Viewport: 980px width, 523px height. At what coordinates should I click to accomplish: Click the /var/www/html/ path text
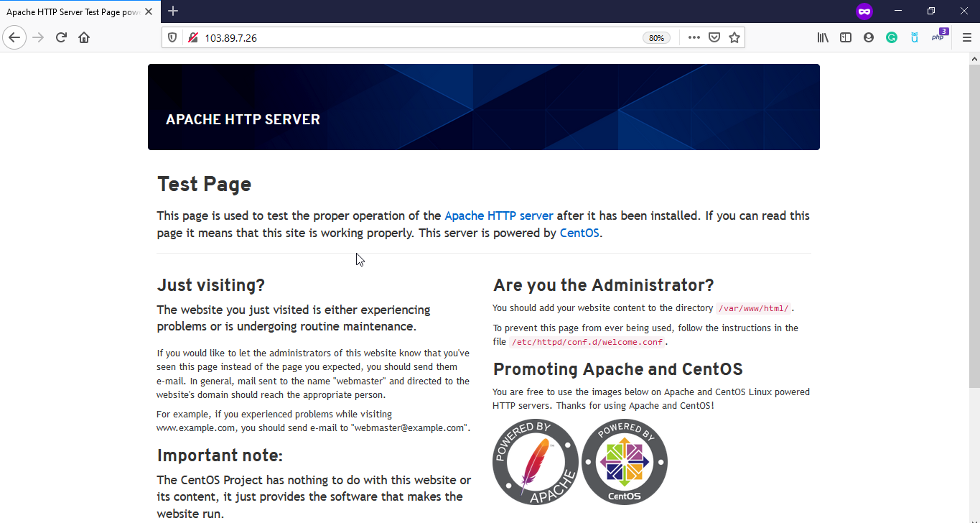coord(754,309)
